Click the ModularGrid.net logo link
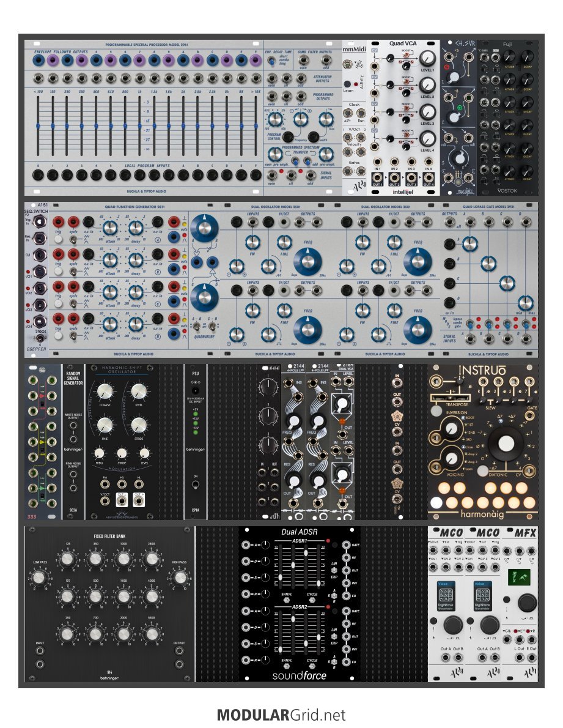 [281, 715]
